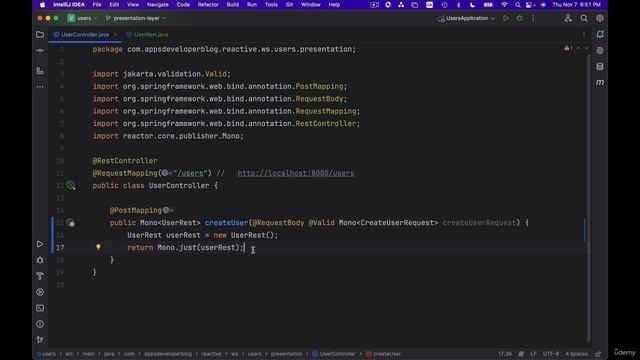This screenshot has height=360, width=640.
Task: Open the Tools menu
Action: pos(271,4)
